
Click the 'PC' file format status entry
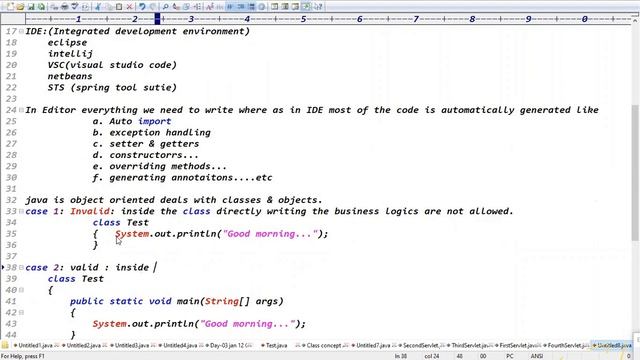(510, 356)
